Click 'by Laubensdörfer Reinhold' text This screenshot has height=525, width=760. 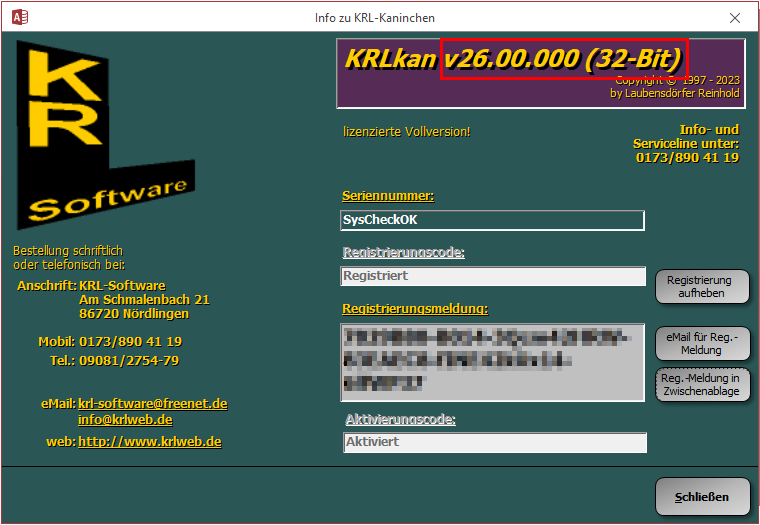click(675, 93)
